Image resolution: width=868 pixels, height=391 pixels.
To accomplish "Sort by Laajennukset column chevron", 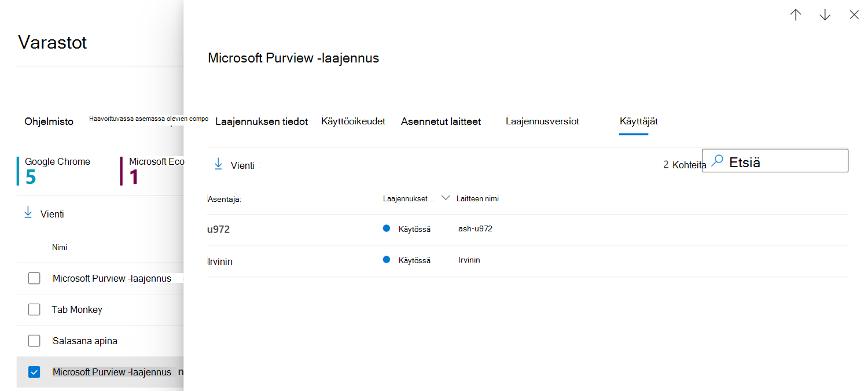I will pyautogui.click(x=446, y=198).
